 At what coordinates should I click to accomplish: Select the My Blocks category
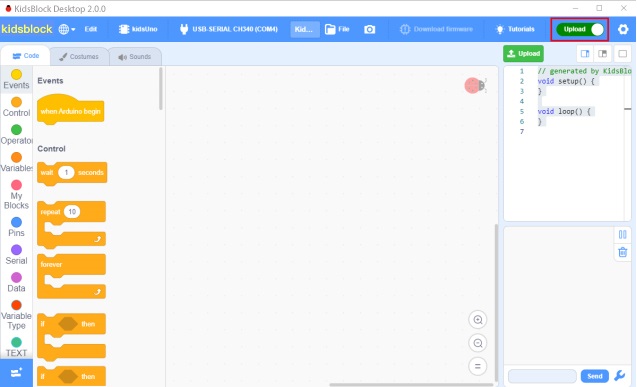[16, 195]
